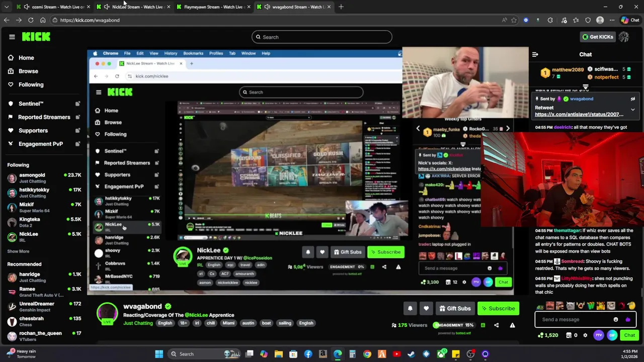Screen dimensions: 644x362
Task: Open Steam from the taskbar
Action: pos(411,354)
